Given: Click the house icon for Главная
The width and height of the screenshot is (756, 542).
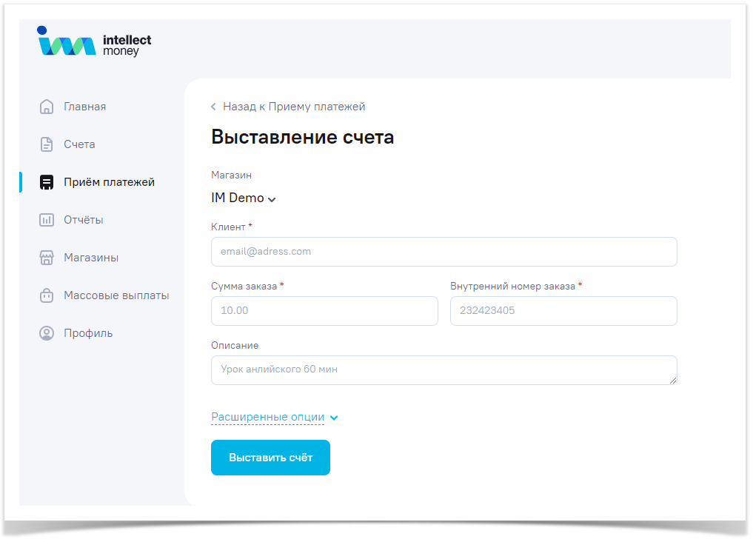Looking at the screenshot, I should [47, 107].
